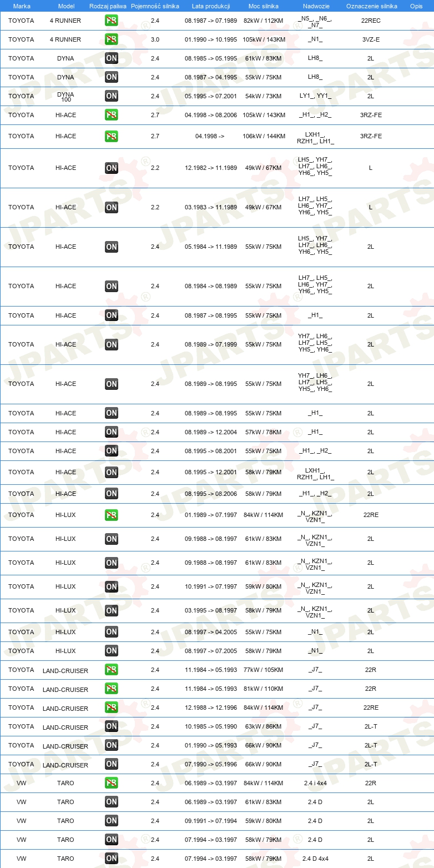434x868 pixels.
Task: Click the Oznaczenie silnika column header
Action: point(371,6)
